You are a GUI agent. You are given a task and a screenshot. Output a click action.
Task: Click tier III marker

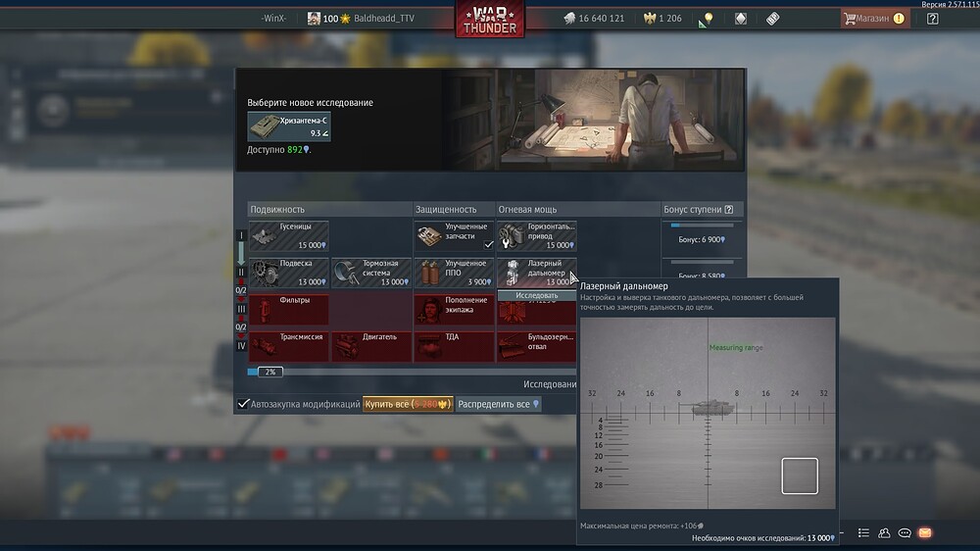point(241,309)
